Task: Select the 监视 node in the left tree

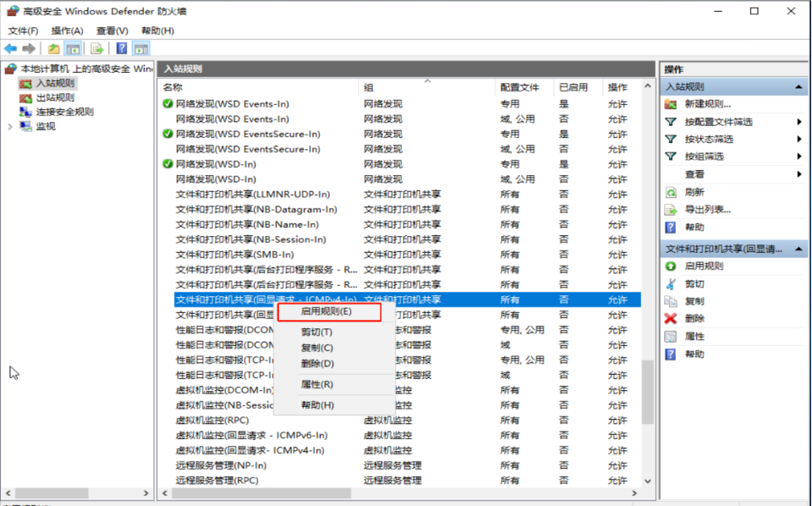Action: pos(46,126)
